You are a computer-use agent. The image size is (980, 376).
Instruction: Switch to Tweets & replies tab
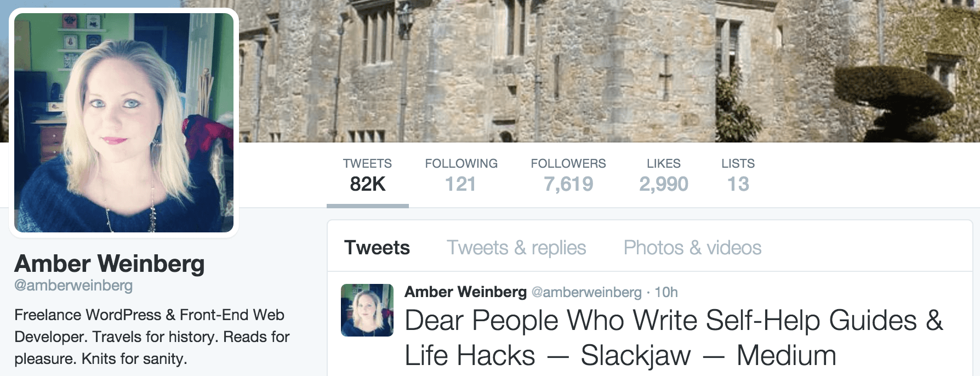[x=516, y=248]
